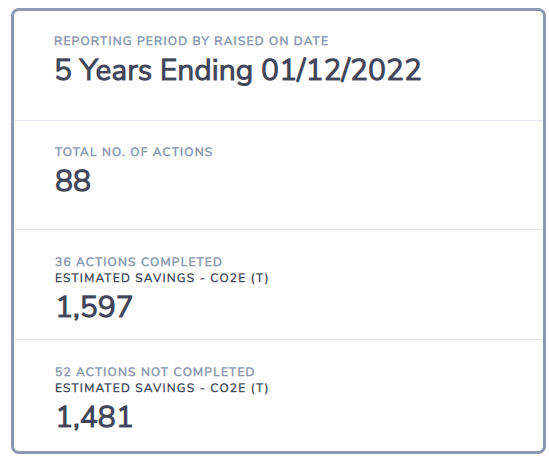This screenshot has width=549, height=459.
Task: Click the '5 Years' text in the period heading
Action: click(x=103, y=70)
